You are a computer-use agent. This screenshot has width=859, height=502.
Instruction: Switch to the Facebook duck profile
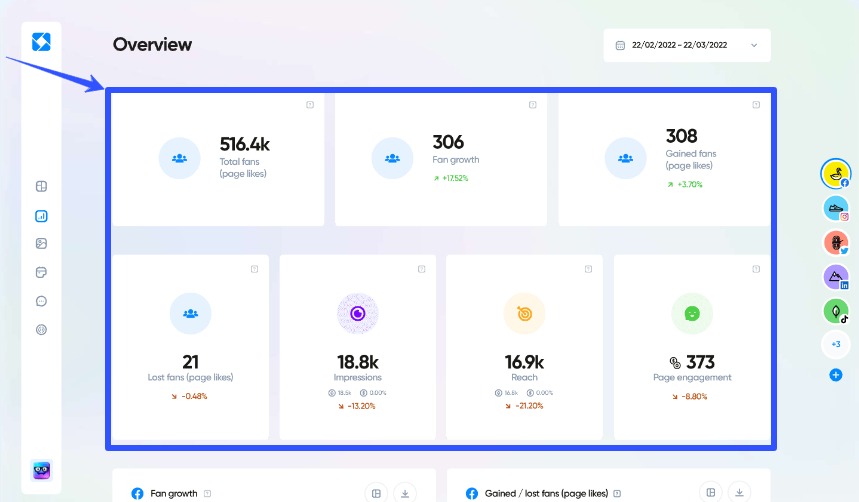(x=835, y=174)
